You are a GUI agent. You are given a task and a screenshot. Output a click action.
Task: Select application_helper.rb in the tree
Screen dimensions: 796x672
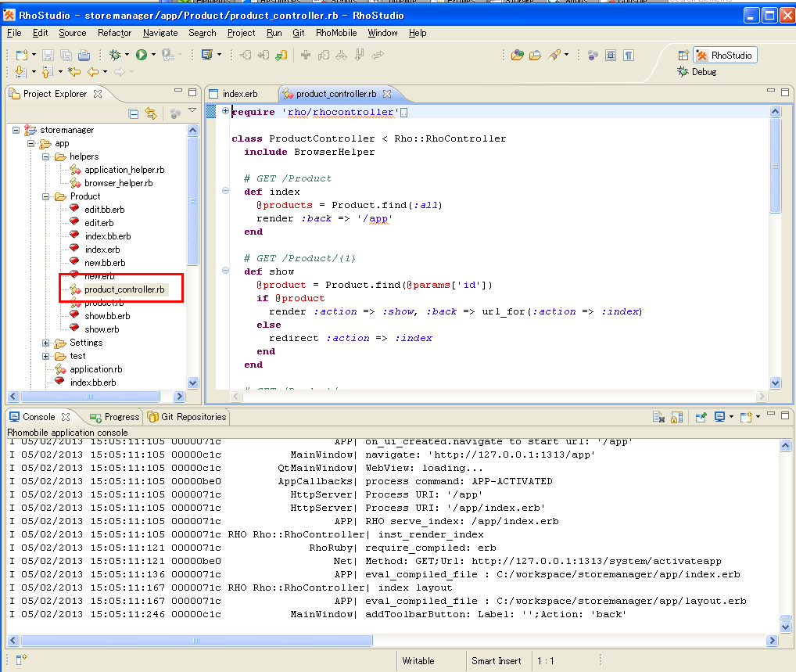point(124,170)
